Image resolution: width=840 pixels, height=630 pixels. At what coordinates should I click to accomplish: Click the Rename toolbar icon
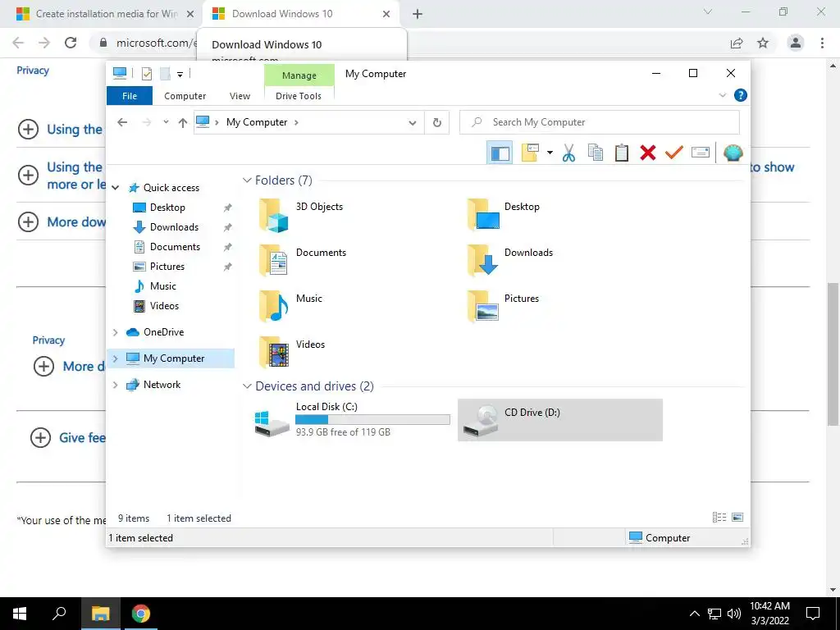(x=701, y=153)
